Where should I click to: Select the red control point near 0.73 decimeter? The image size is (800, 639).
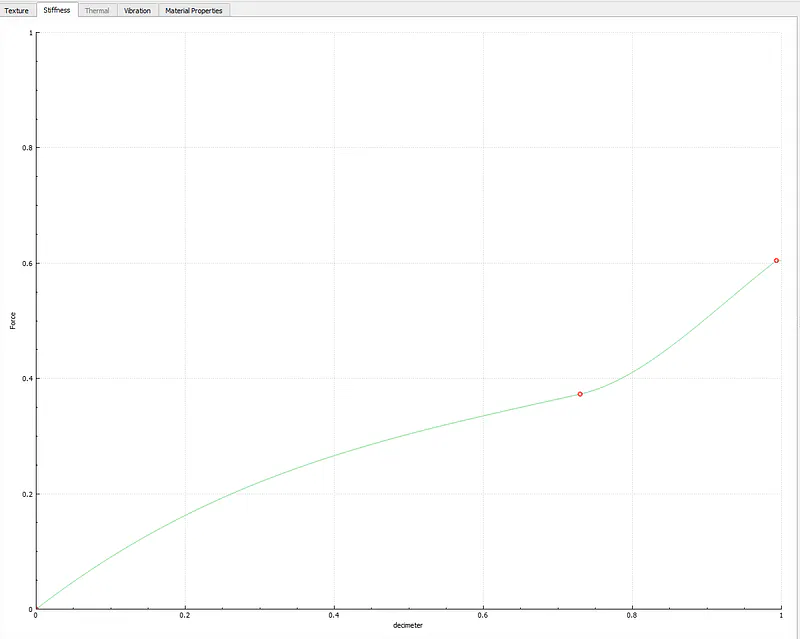pyautogui.click(x=580, y=394)
